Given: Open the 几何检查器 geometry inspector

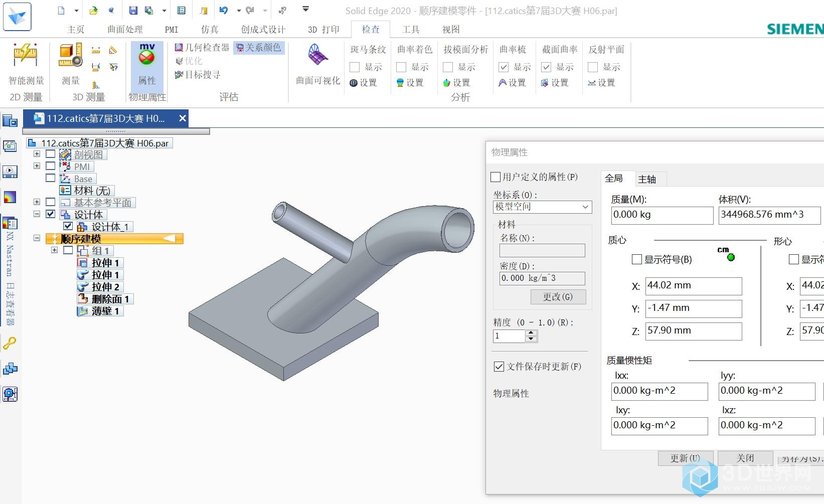Looking at the screenshot, I should pos(202,48).
